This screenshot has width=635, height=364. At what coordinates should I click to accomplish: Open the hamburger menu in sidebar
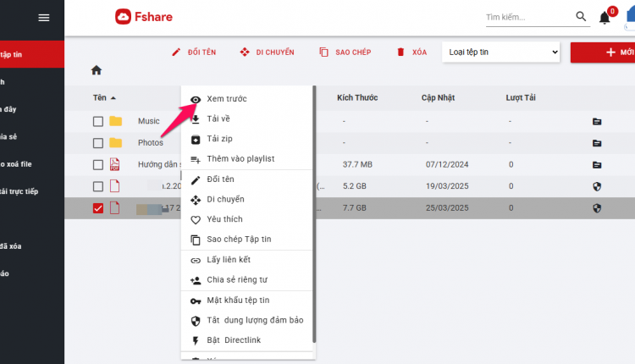coord(44,18)
